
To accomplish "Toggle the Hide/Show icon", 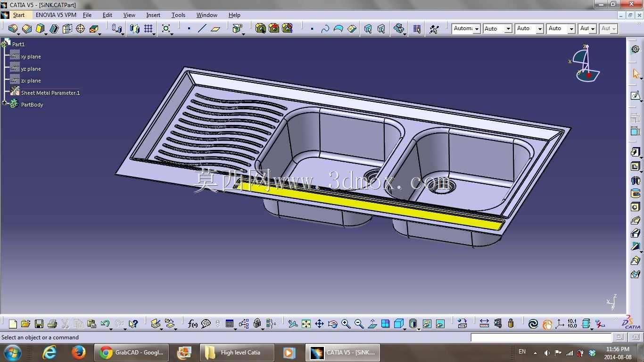I will point(427,324).
